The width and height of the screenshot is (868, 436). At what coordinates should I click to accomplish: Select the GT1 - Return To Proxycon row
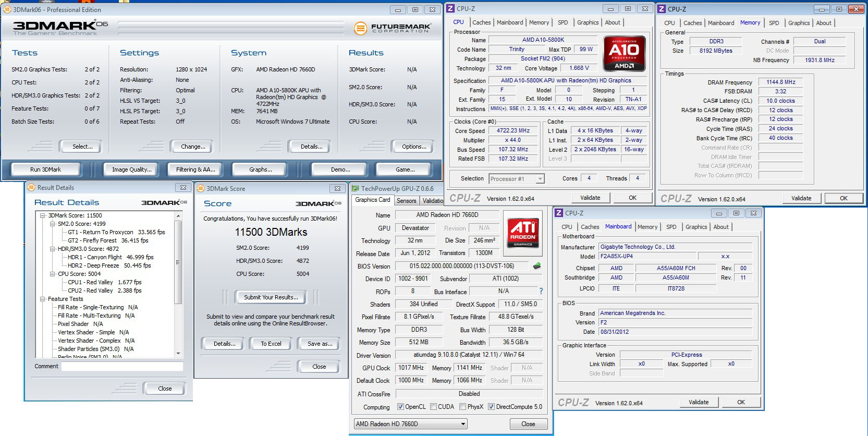(116, 232)
